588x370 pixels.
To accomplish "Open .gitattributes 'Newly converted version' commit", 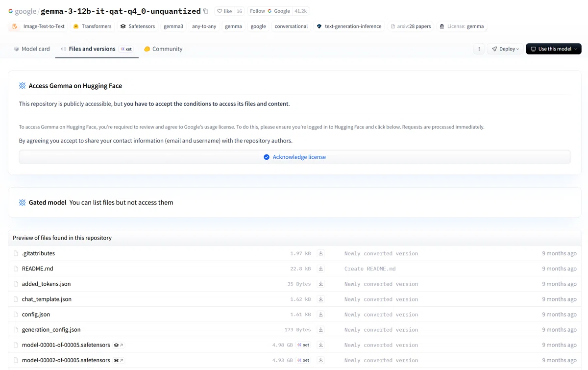I will (x=381, y=253).
